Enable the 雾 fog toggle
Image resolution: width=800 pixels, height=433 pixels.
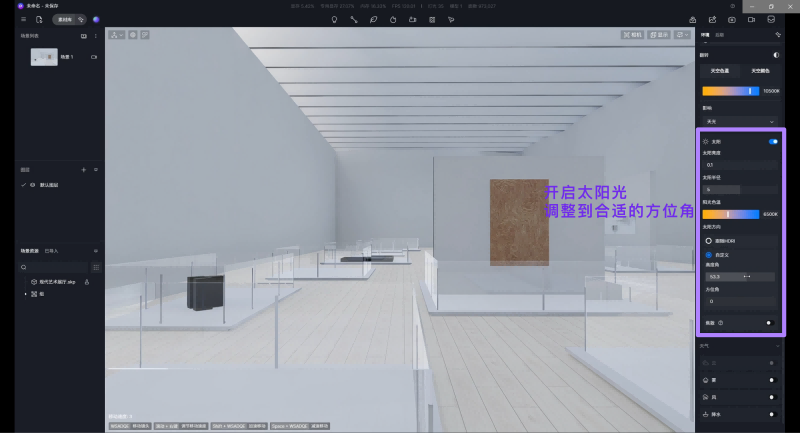point(771,381)
